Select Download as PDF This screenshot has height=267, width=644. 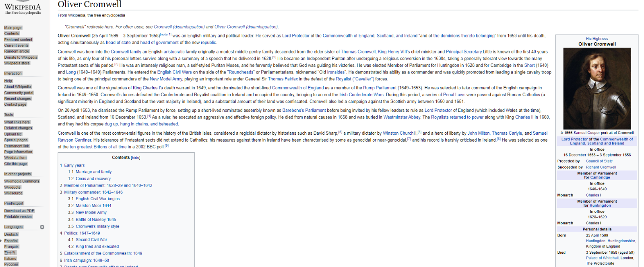pyautogui.click(x=19, y=211)
